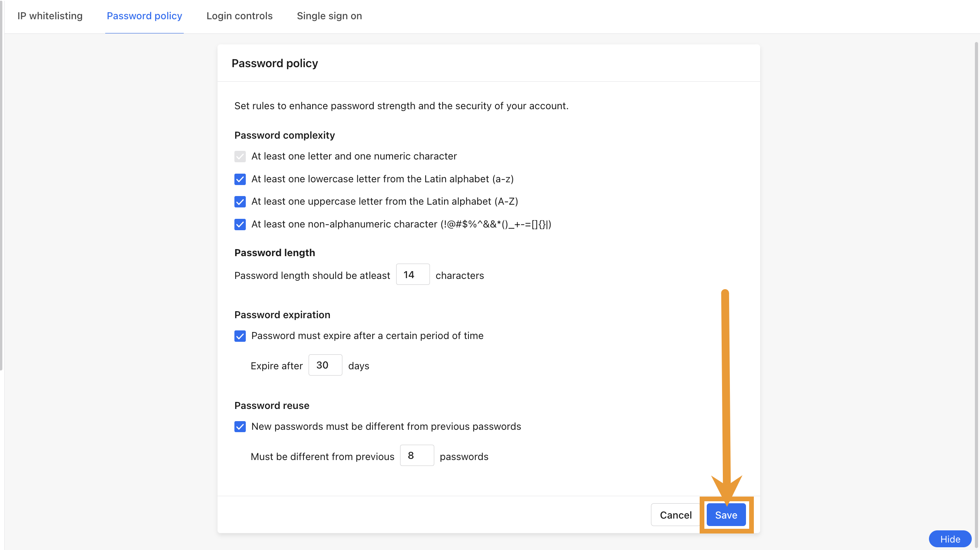Click the previous passwords count field
Viewport: 980px width, 550px height.
tap(417, 455)
